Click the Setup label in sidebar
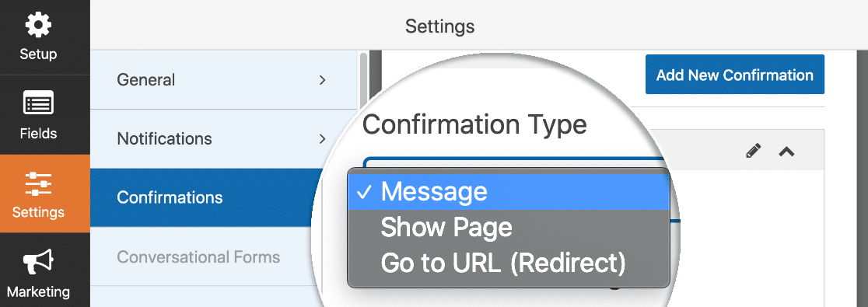The image size is (868, 307). coord(38,54)
